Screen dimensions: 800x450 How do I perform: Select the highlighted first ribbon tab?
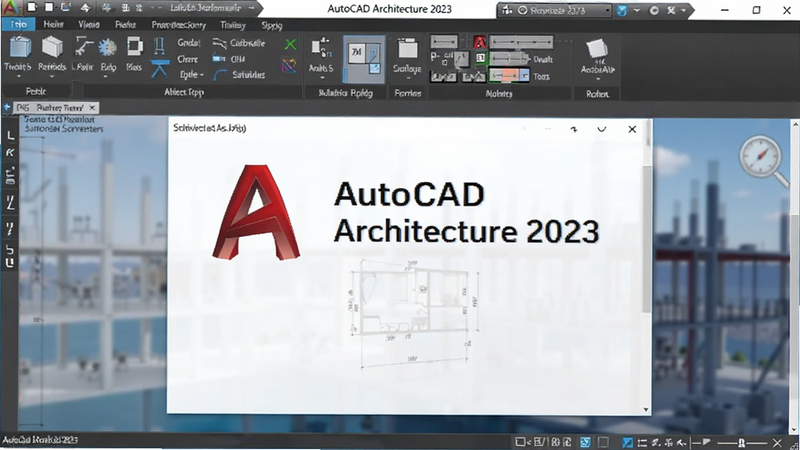coord(18,24)
